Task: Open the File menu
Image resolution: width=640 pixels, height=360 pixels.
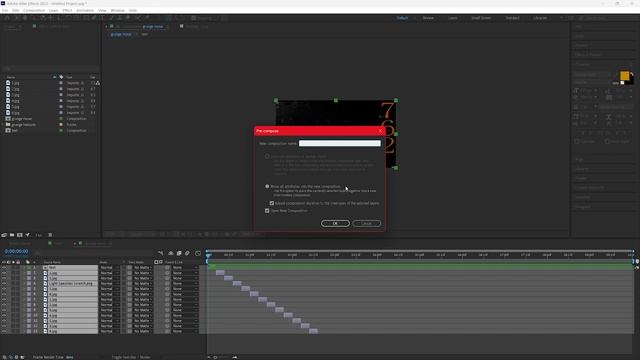Action: [x=5, y=10]
